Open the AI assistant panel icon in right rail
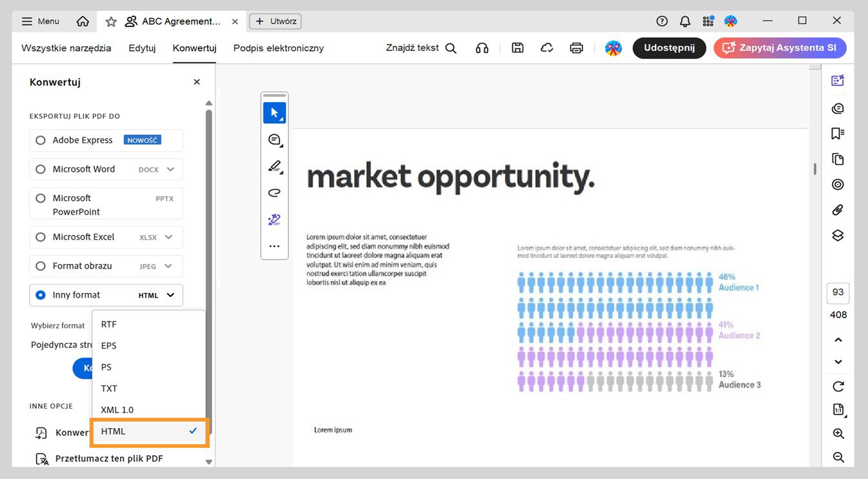This screenshot has height=479, width=868. pos(838,81)
